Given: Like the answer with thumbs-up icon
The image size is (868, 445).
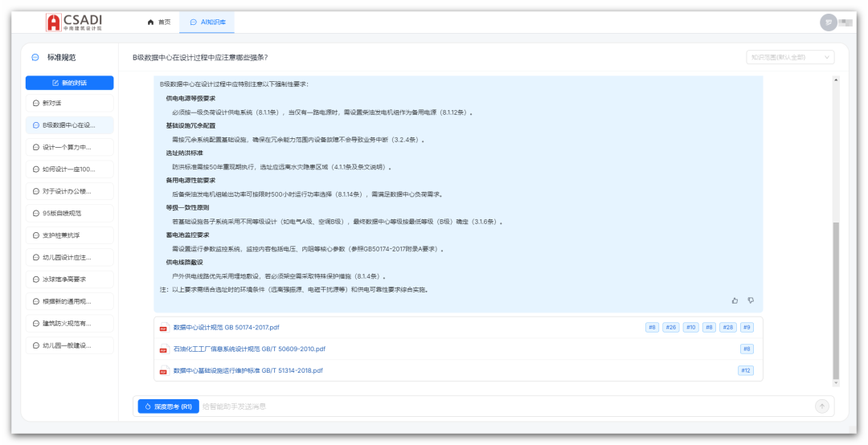Looking at the screenshot, I should (735, 300).
